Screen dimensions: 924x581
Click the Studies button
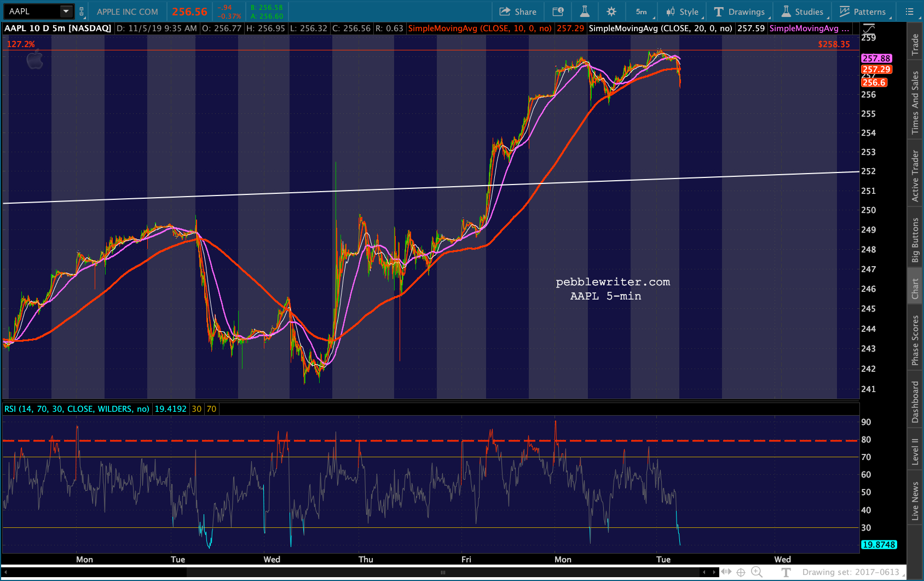(x=802, y=11)
